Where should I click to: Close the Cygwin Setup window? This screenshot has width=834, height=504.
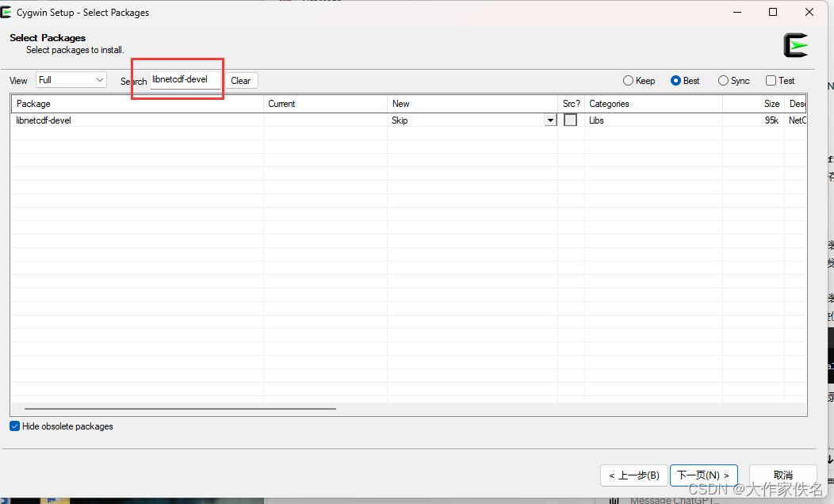pyautogui.click(x=809, y=12)
